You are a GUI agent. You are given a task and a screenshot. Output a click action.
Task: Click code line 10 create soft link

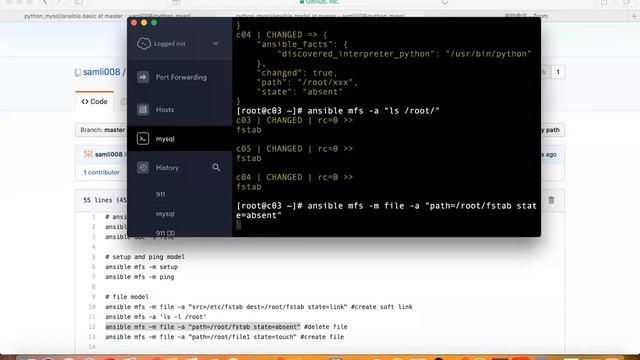click(259, 307)
